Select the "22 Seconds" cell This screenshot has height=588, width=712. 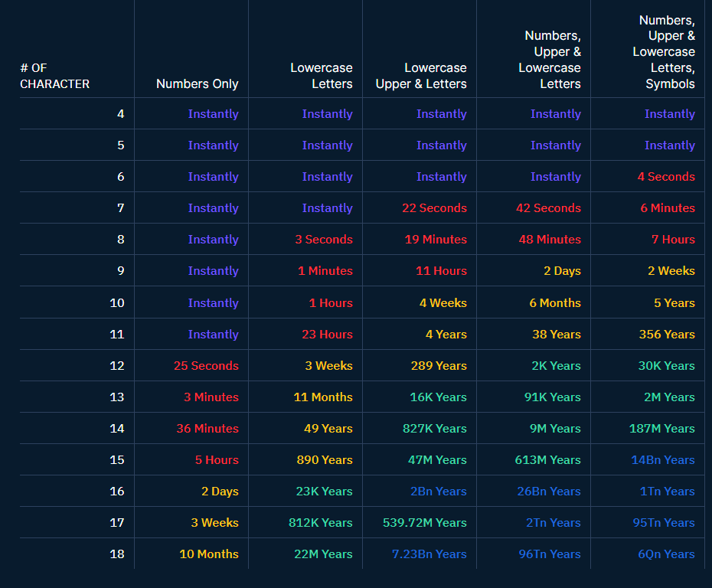(434, 208)
